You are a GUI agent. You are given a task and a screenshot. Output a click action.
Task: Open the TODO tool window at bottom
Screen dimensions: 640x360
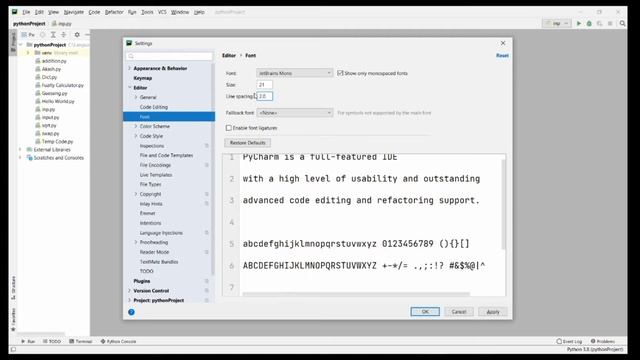point(51,341)
